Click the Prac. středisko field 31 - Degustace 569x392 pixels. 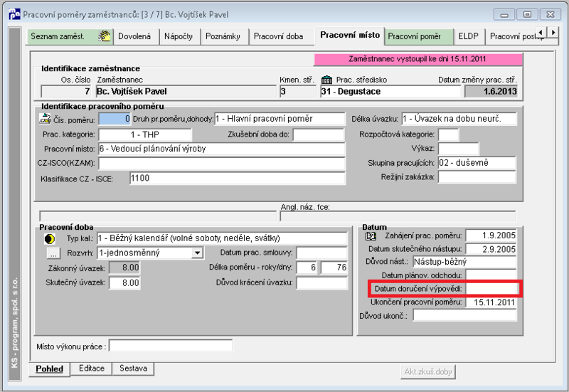click(390, 92)
